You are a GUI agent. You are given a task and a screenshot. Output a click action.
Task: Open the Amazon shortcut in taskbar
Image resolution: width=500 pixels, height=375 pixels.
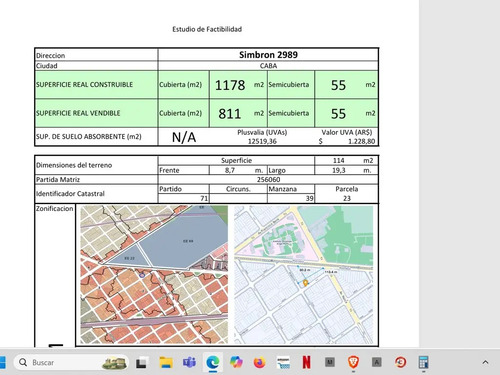[283, 362]
